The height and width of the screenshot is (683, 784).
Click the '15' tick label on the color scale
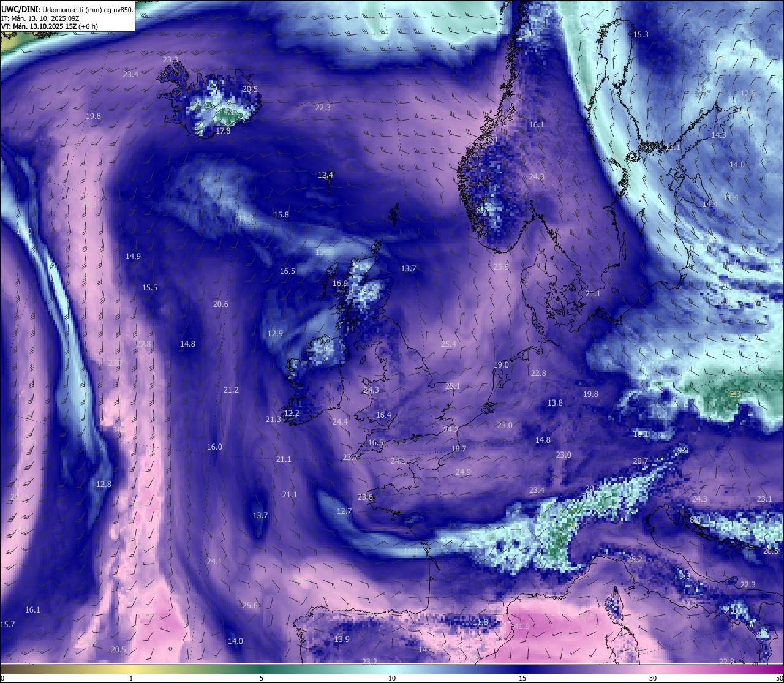tap(522, 677)
